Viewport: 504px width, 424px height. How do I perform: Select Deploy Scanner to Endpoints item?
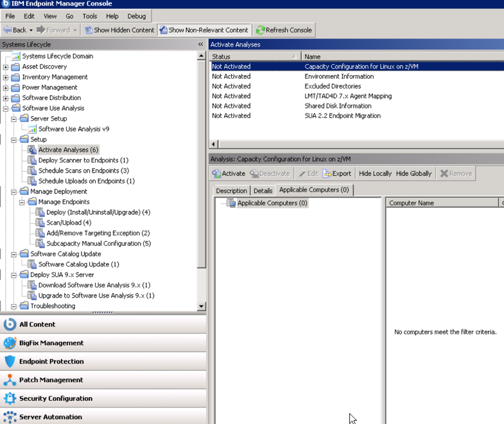pyautogui.click(x=83, y=160)
